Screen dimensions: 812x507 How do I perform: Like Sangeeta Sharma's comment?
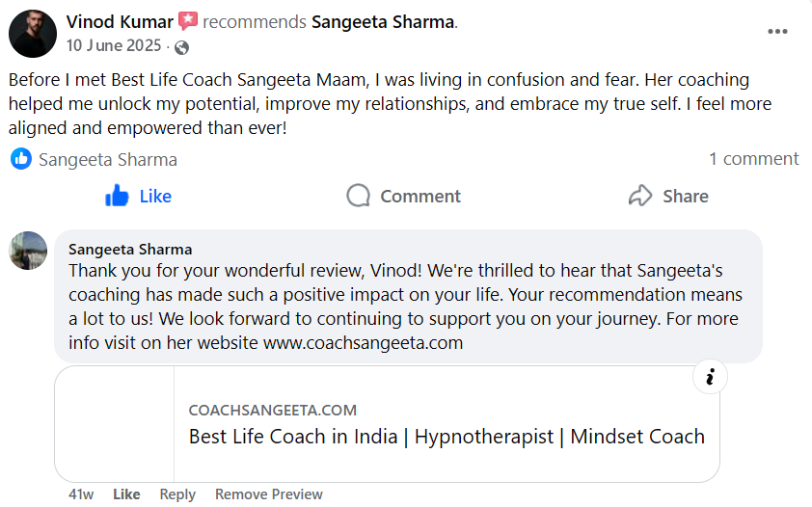tap(126, 494)
